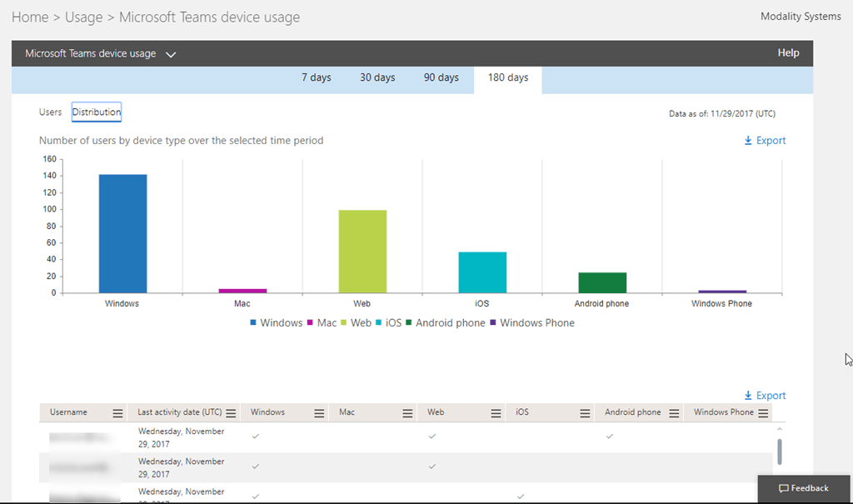Screen dimensions: 853x504
Task: Open the iOS column menu icon
Action: 585,413
